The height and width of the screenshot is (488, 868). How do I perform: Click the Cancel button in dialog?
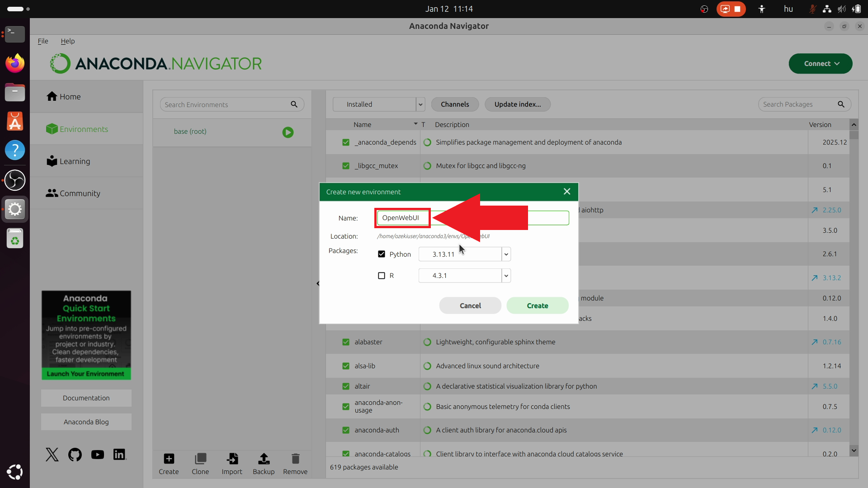coord(470,305)
